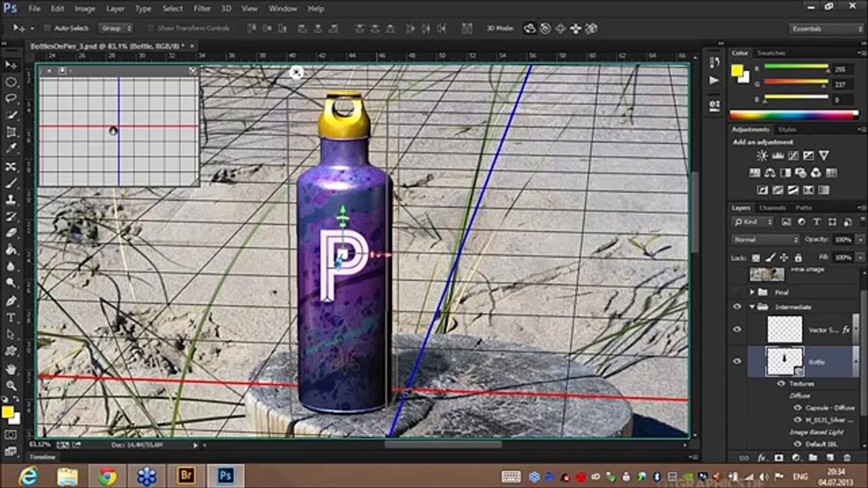The width and height of the screenshot is (868, 488).
Task: Open Chrome from the taskbar
Action: point(106,476)
